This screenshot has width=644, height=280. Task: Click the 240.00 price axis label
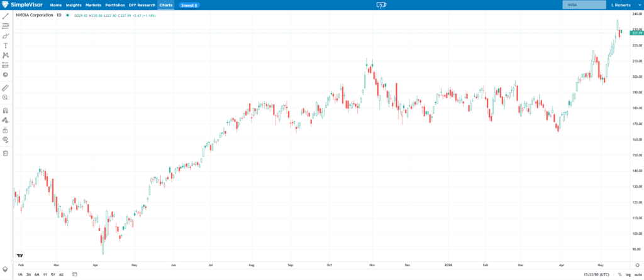[x=638, y=14]
